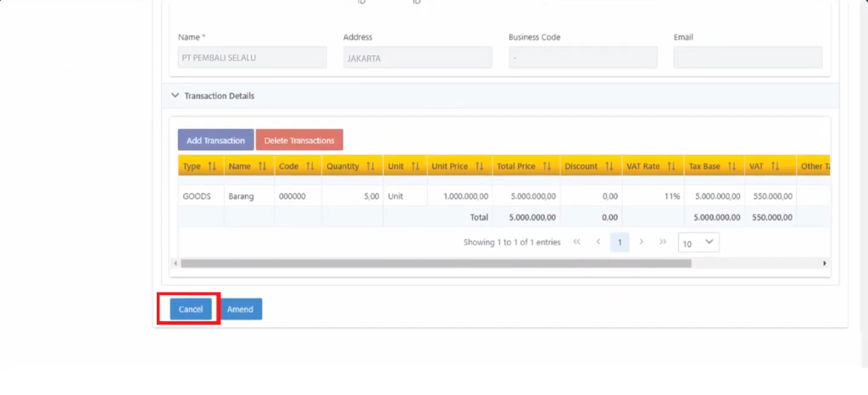Go to the last page of entries

[662, 242]
